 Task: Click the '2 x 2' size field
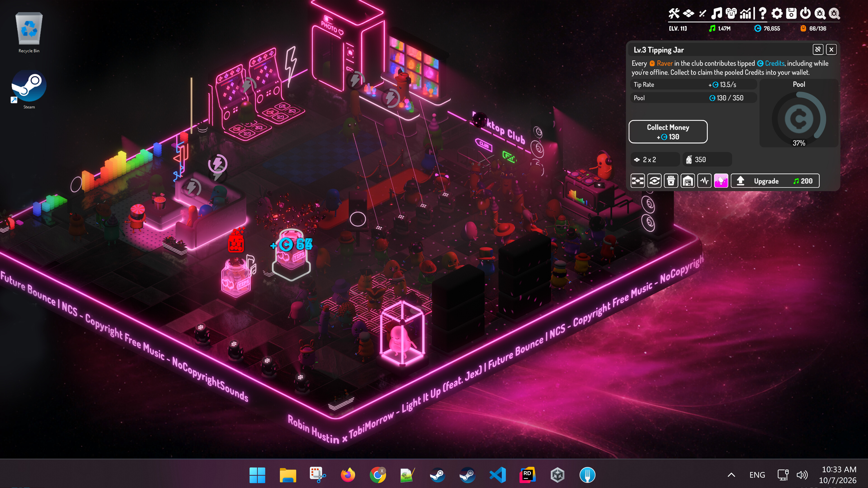655,160
